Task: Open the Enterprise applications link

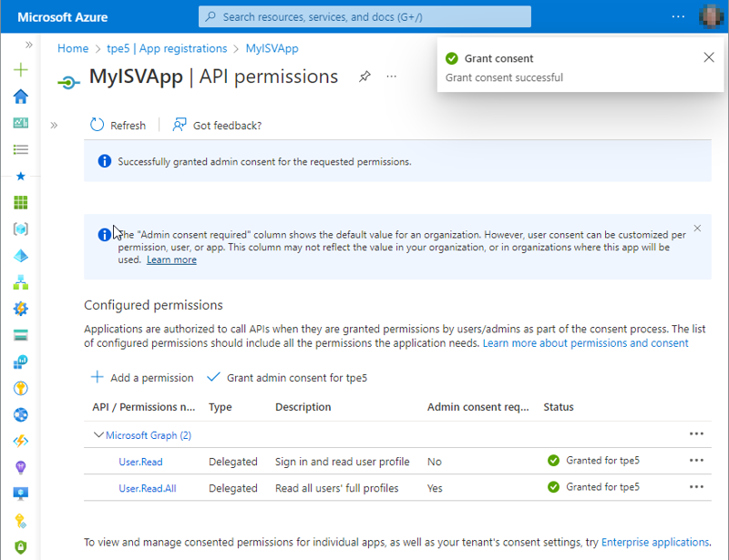Action: pyautogui.click(x=651, y=541)
